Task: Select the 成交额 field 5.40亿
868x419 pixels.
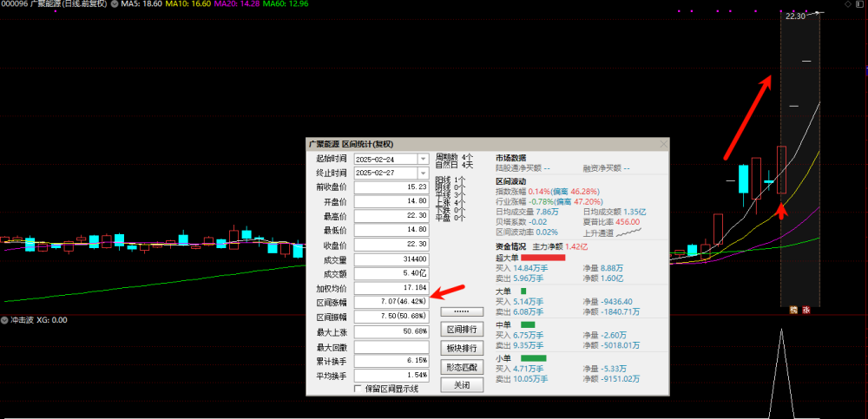Action: 391,273
